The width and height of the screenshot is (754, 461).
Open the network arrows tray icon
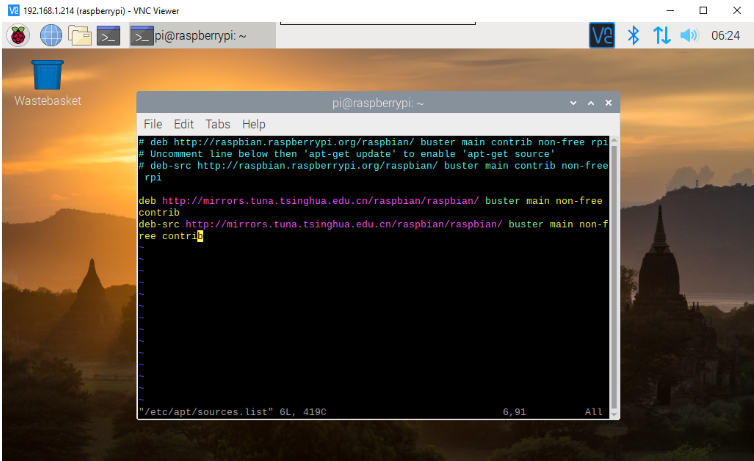[x=662, y=36]
